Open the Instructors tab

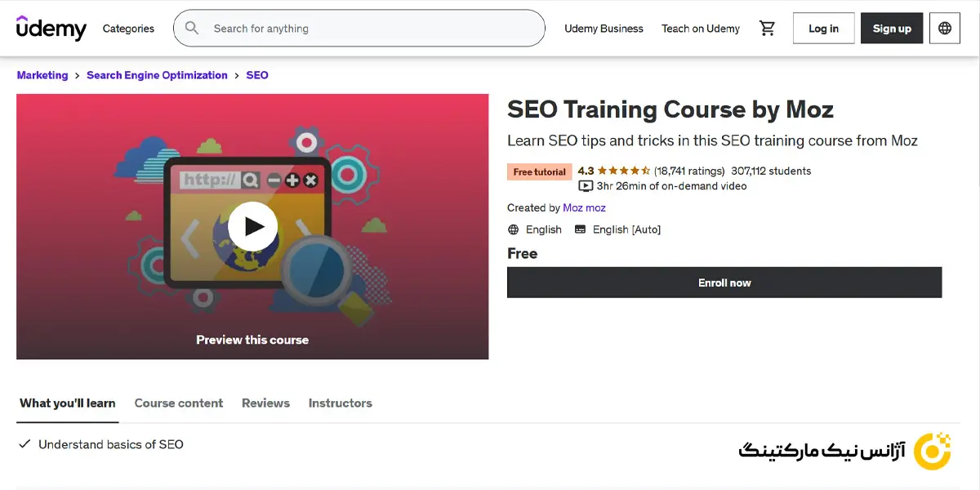pyautogui.click(x=340, y=403)
